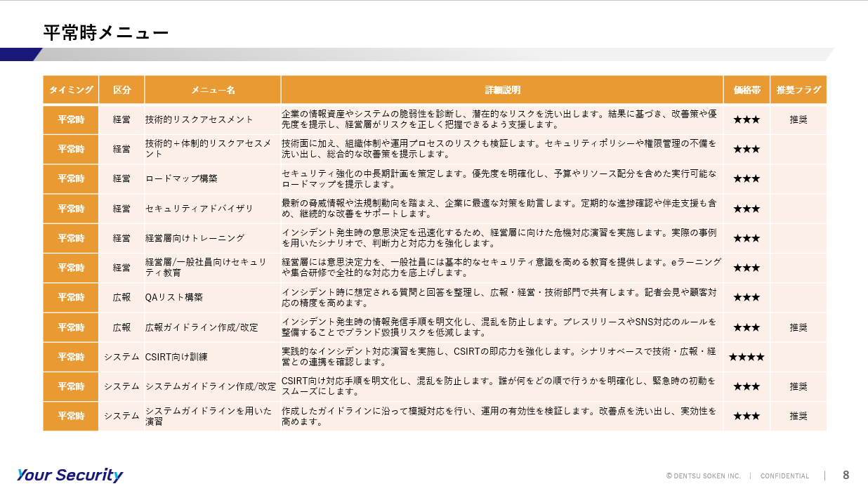Click the 広報 category cell for QAリスト構築
The image size is (868, 491).
coord(121,297)
